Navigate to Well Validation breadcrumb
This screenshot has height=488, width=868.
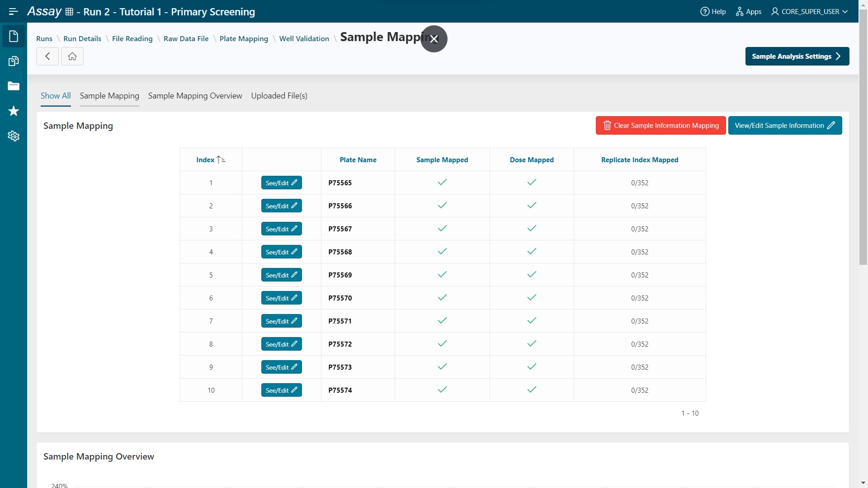click(x=304, y=39)
